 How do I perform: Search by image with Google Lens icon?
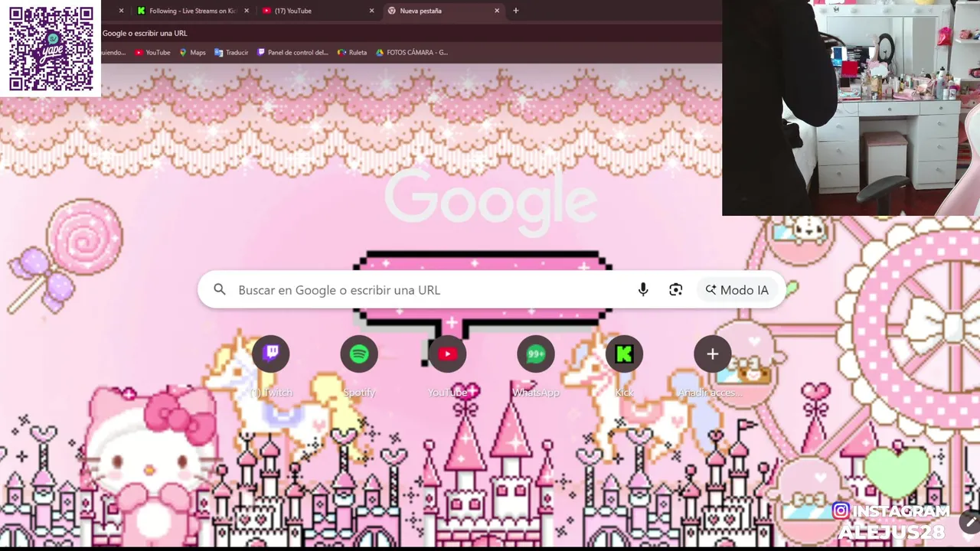tap(675, 290)
